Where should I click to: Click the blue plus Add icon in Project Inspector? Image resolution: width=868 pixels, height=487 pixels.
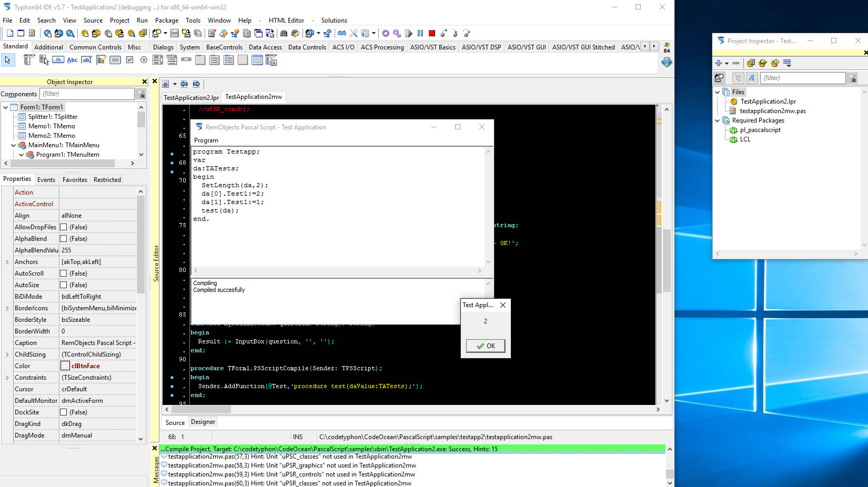719,63
